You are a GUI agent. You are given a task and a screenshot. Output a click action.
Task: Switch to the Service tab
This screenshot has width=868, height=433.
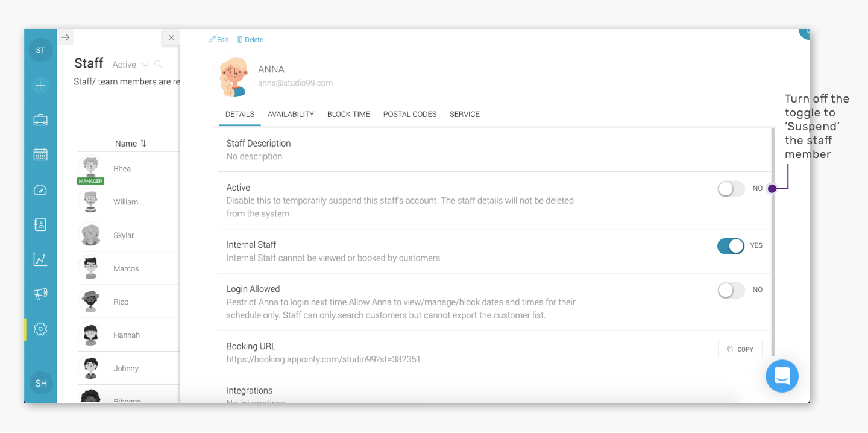click(x=465, y=114)
